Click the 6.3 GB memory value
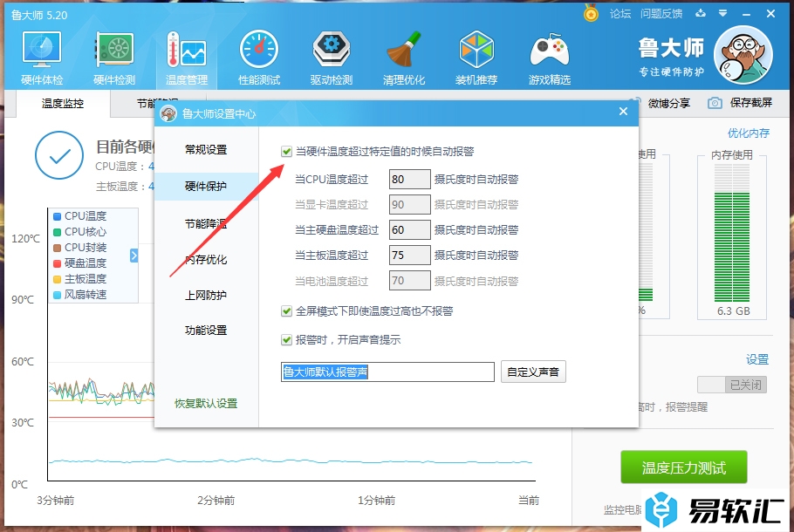This screenshot has height=532, width=794. pos(733,310)
